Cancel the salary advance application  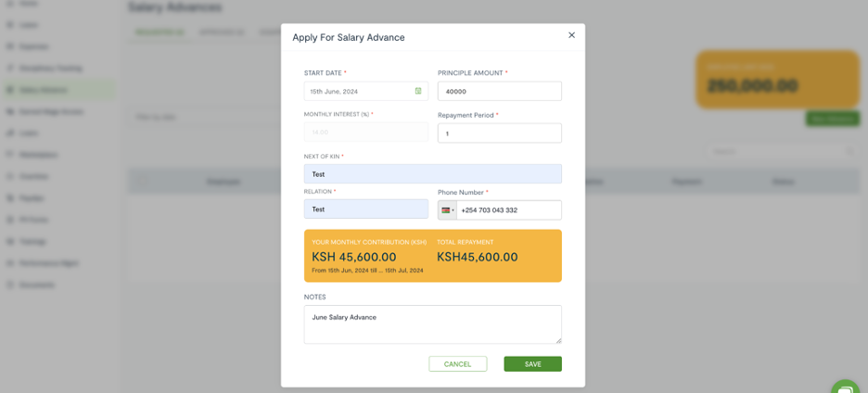[458, 364]
